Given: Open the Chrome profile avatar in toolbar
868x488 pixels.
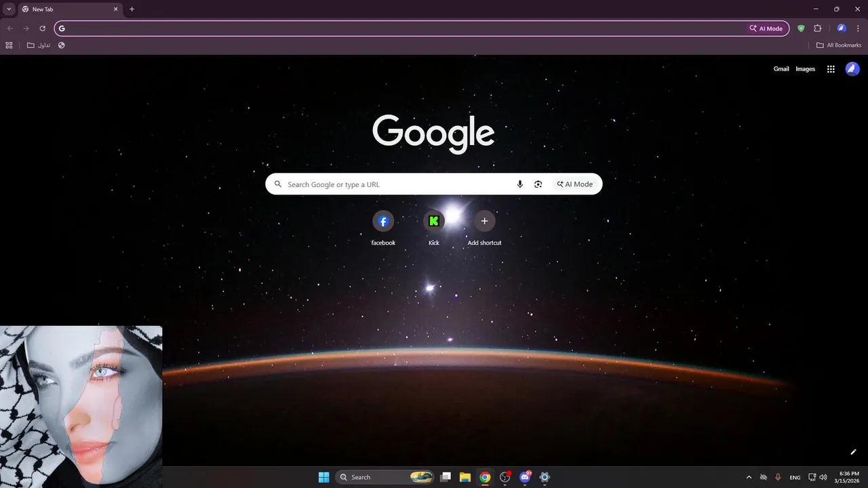Looking at the screenshot, I should tap(842, 28).
